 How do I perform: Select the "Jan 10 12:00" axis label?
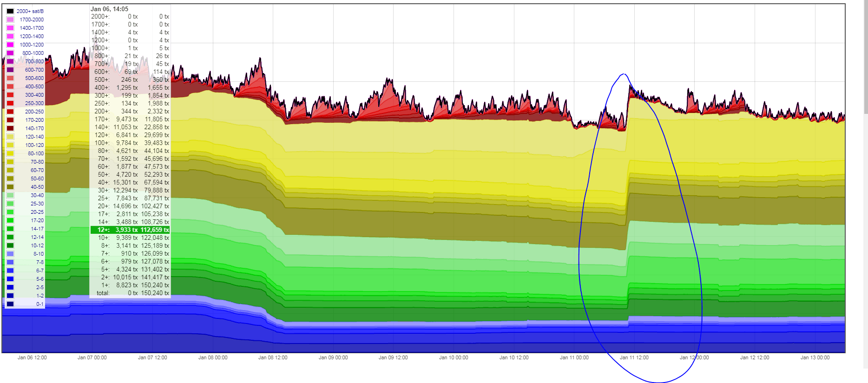click(514, 357)
